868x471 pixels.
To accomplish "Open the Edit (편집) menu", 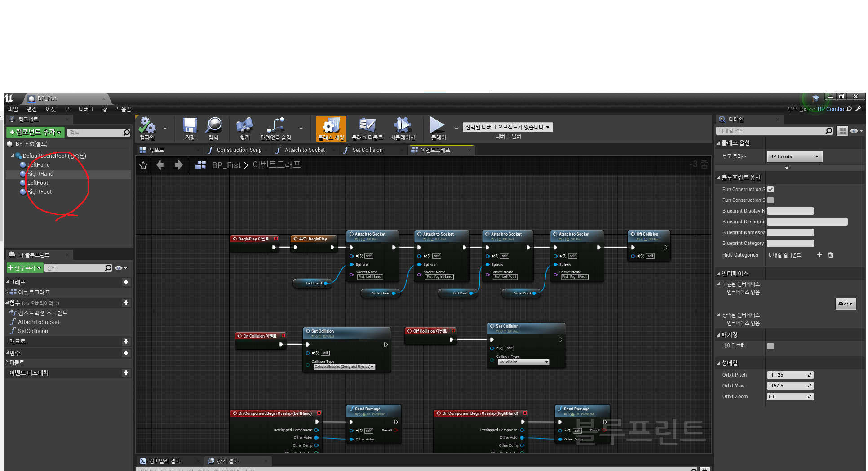I will click(31, 109).
